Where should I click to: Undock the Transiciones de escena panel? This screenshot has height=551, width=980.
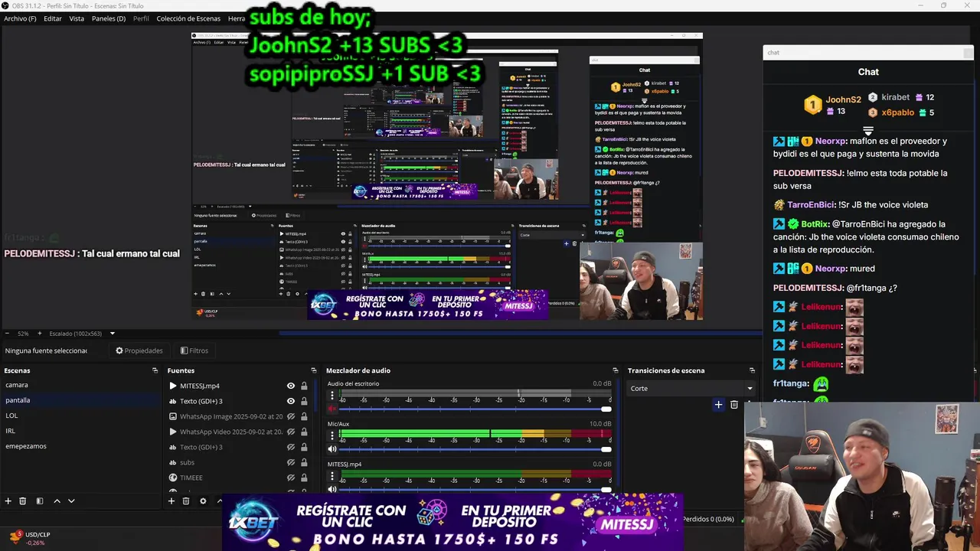[x=753, y=370]
